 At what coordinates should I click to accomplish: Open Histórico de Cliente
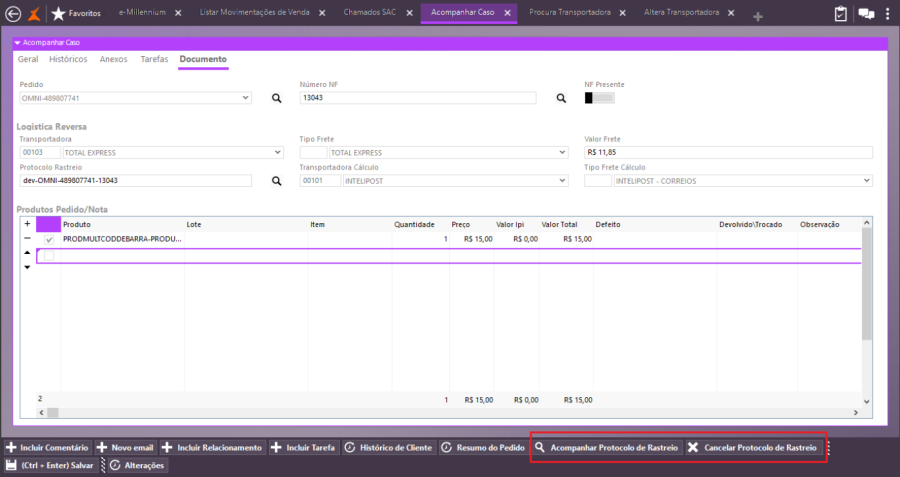click(x=389, y=448)
